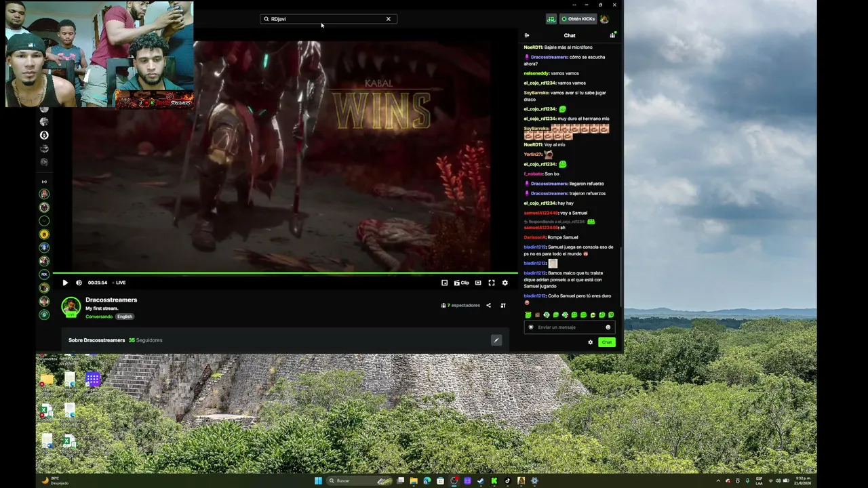Select the Conversando category link
The image size is (868, 488).
coord(99,317)
